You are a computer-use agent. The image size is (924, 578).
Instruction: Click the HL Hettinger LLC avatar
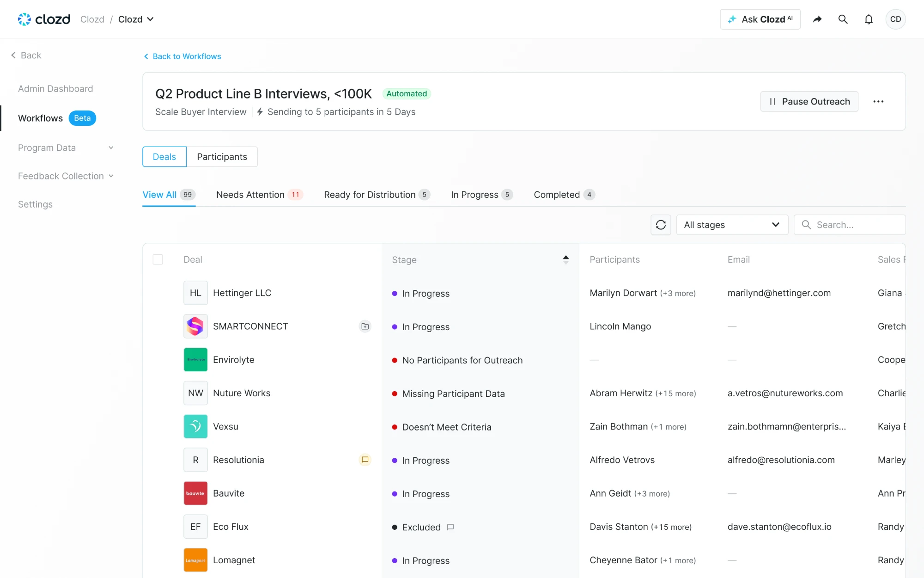point(195,293)
